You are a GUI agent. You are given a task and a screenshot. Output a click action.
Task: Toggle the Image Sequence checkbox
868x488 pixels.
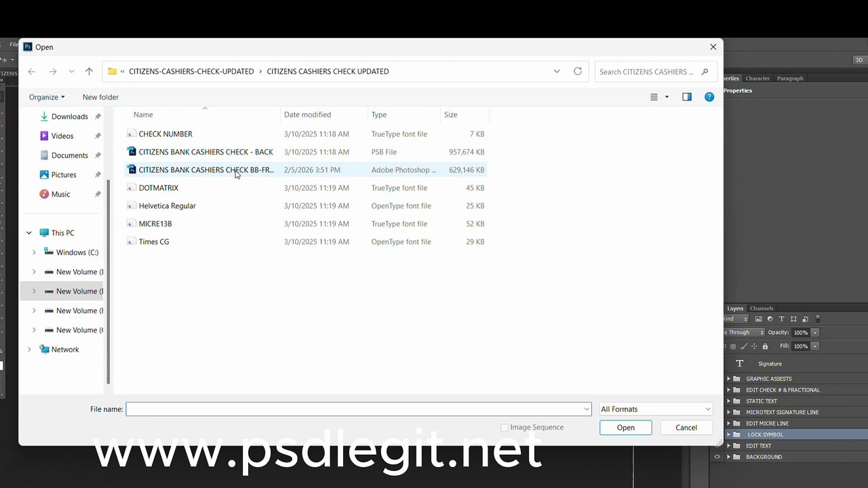(504, 428)
